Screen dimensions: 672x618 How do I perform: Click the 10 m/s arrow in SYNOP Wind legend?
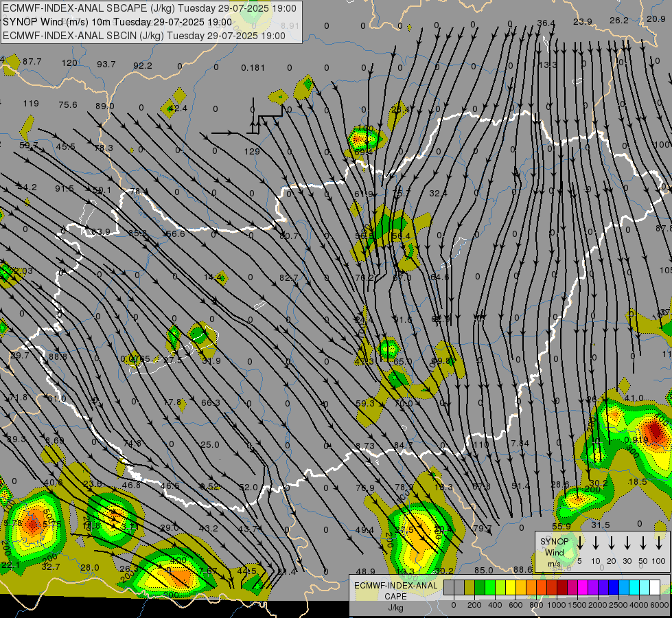pos(596,542)
